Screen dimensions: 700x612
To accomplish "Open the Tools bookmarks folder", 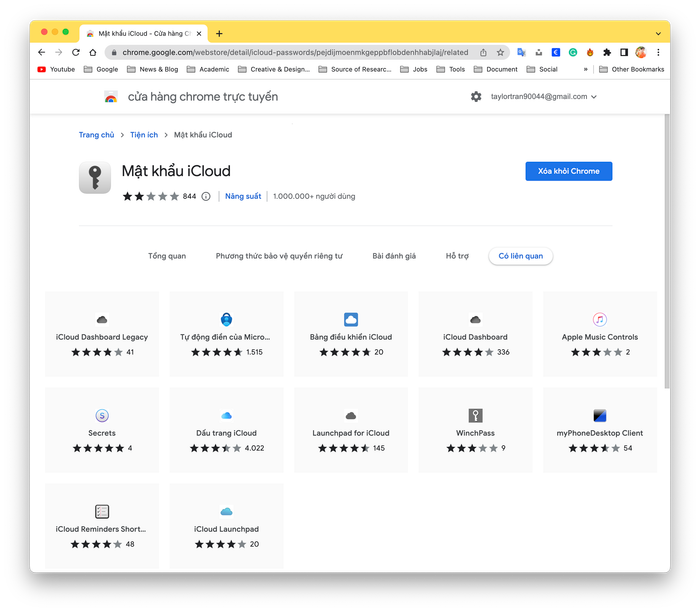I will (x=450, y=69).
